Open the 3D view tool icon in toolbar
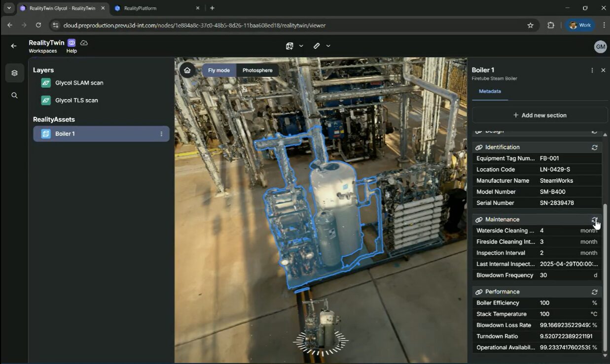The height and width of the screenshot is (364, 610). click(289, 46)
